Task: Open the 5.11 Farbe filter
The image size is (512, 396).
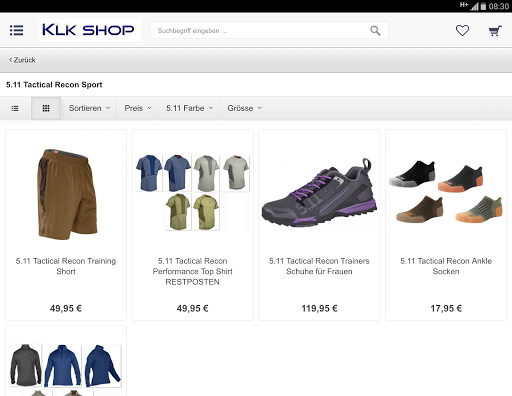Action: point(189,108)
